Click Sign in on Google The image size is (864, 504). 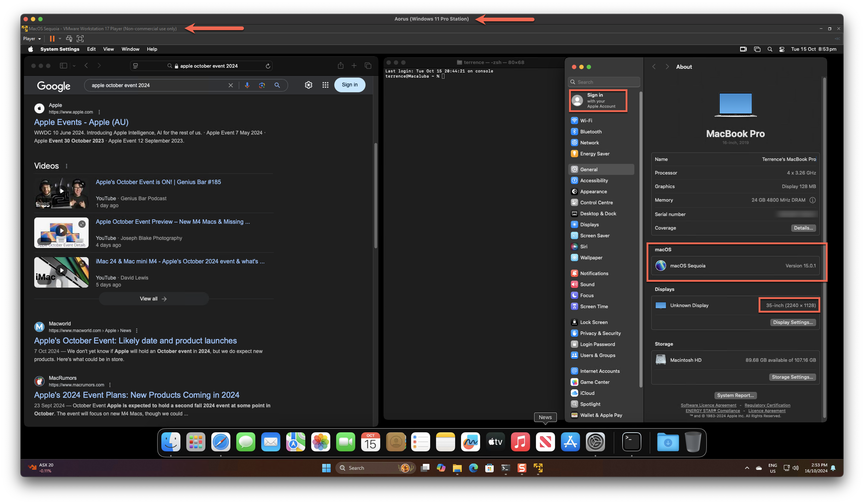click(x=350, y=85)
